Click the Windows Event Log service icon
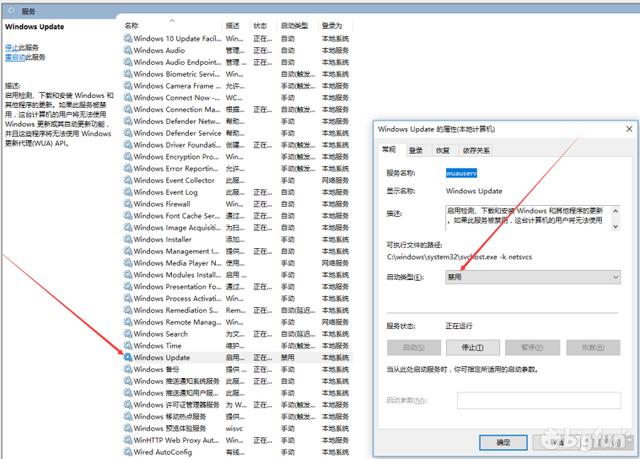 coord(128,192)
